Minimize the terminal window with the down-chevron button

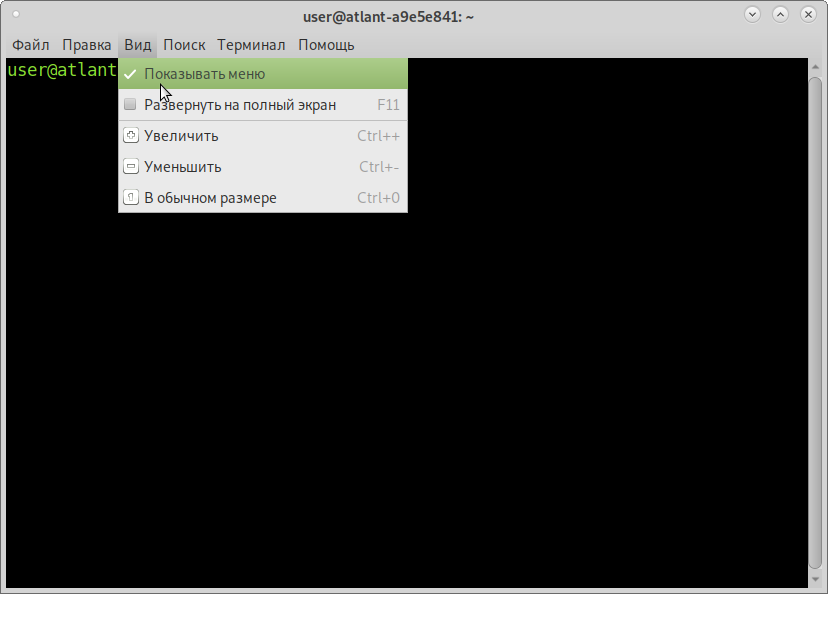752,15
